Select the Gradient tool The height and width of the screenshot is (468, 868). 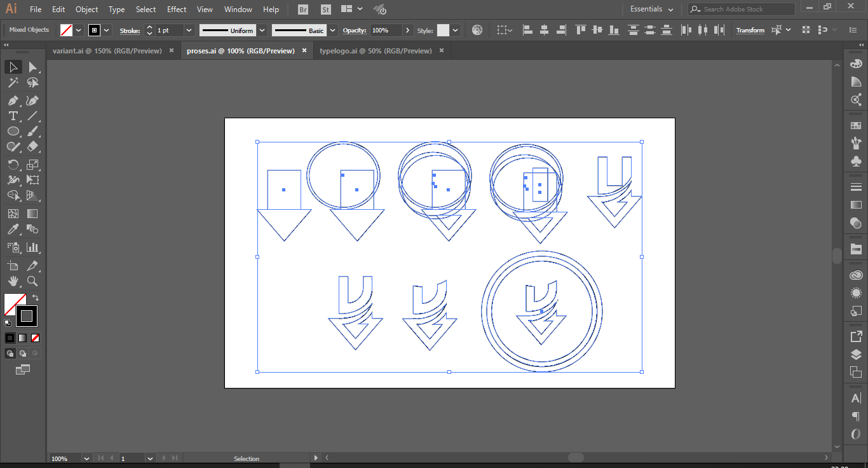pos(33,214)
